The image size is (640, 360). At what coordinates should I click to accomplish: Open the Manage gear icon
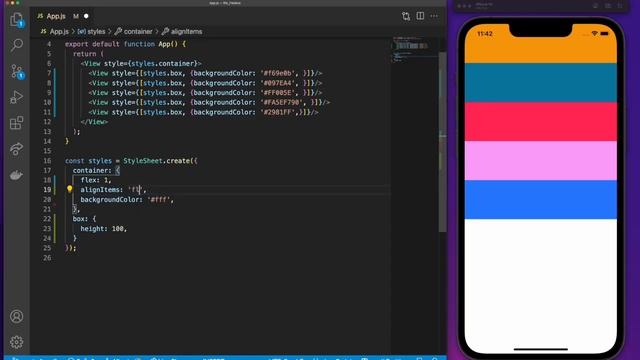(16, 342)
